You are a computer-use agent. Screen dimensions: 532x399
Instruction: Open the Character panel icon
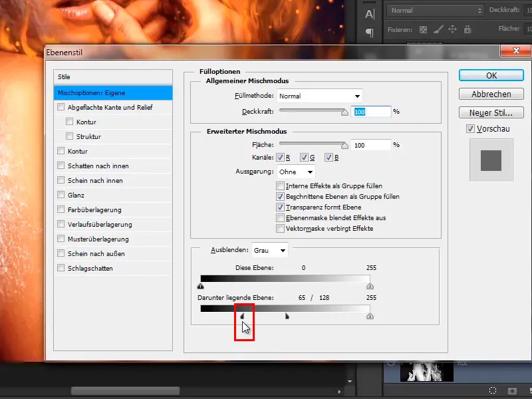point(370,14)
